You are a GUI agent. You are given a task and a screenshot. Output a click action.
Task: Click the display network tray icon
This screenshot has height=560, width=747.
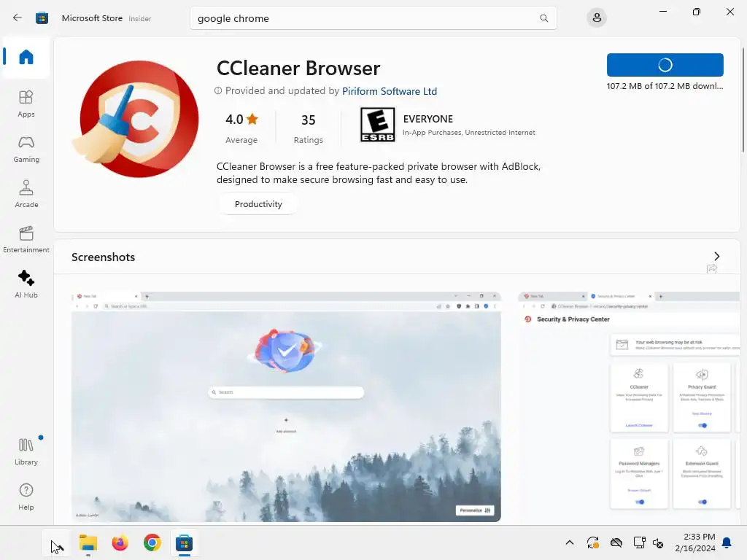click(639, 542)
